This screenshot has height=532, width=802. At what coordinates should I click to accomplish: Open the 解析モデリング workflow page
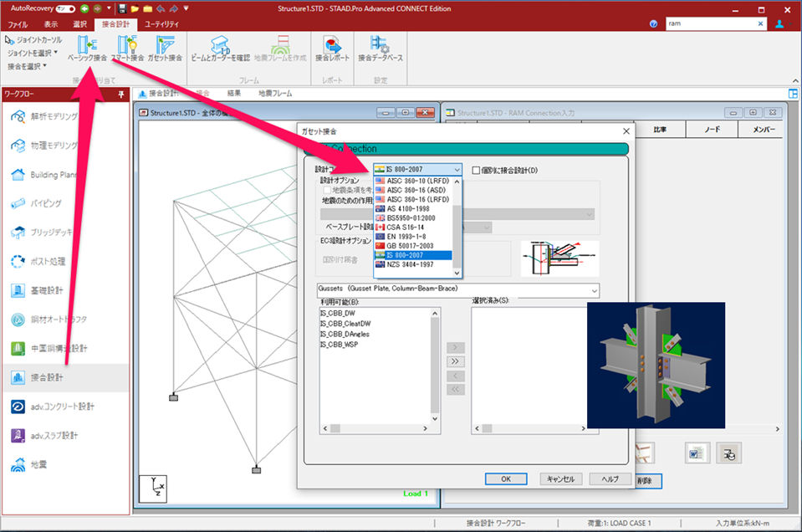[x=65, y=116]
